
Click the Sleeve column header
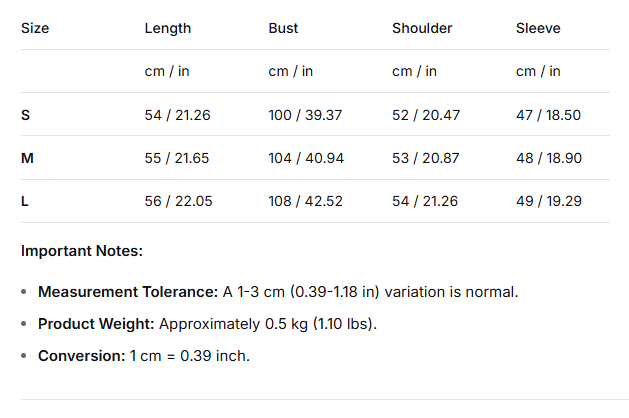point(538,28)
